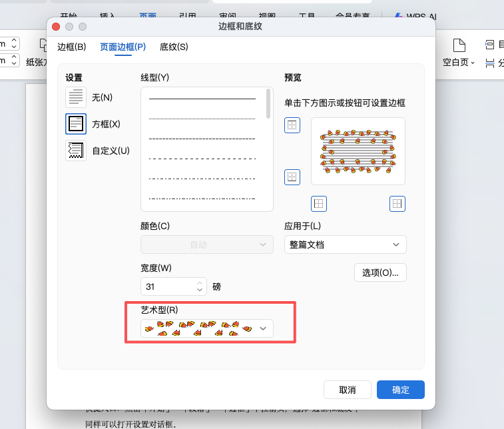This screenshot has height=429, width=504.
Task: Click the 确定 confirm button
Action: [401, 390]
